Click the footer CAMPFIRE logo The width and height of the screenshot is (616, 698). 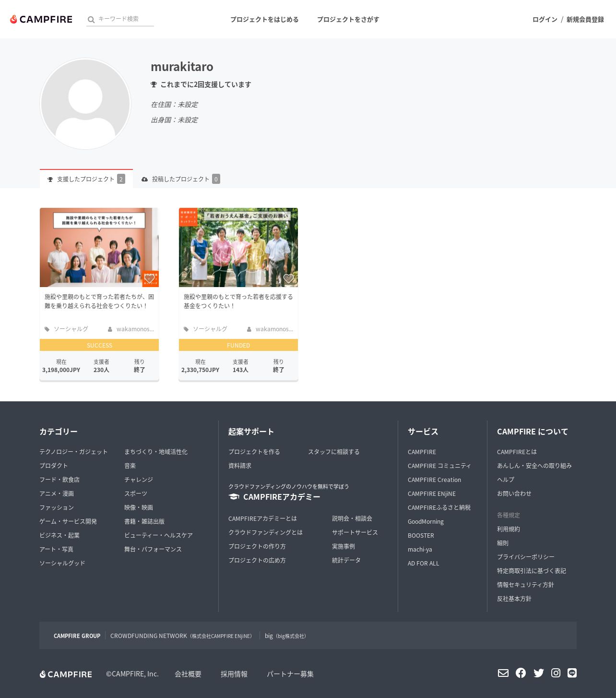[x=66, y=674]
